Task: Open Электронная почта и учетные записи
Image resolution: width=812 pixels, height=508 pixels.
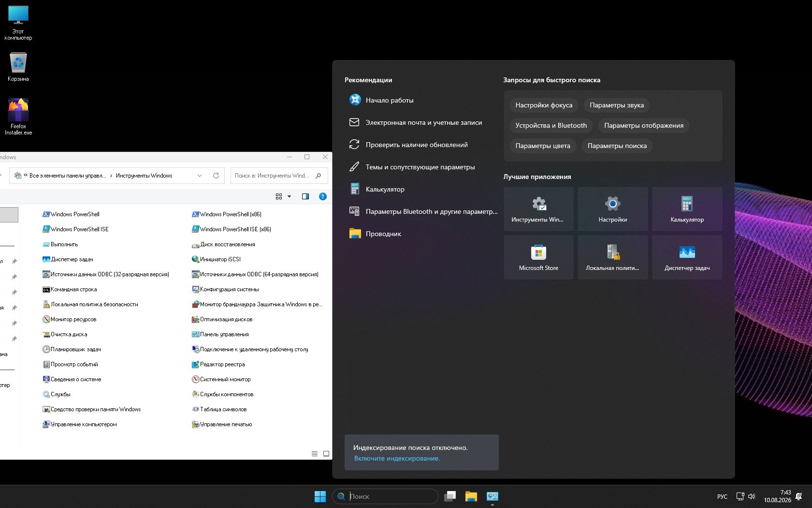Action: [x=421, y=122]
